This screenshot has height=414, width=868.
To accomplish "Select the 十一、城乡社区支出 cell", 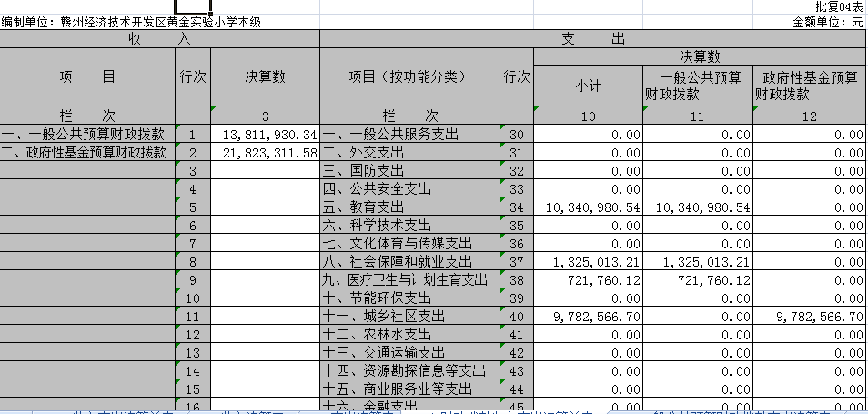I will 409,316.
